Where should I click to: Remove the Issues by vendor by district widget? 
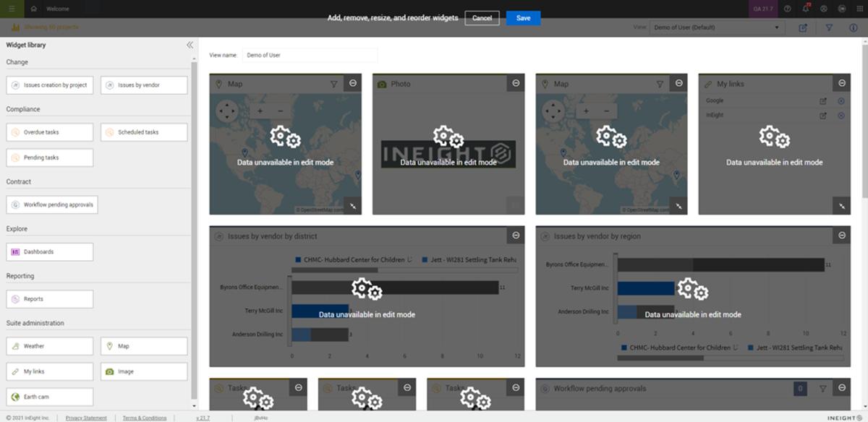(x=516, y=236)
